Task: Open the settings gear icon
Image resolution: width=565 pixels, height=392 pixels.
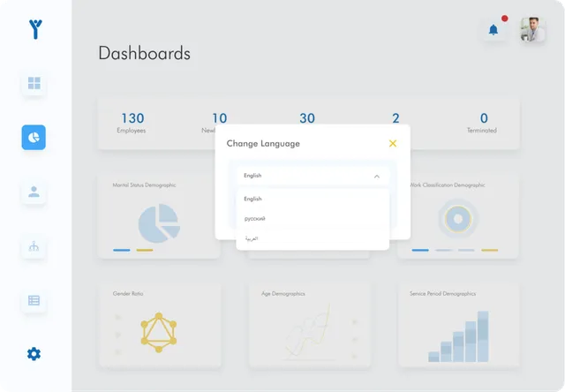Action: [x=34, y=354]
